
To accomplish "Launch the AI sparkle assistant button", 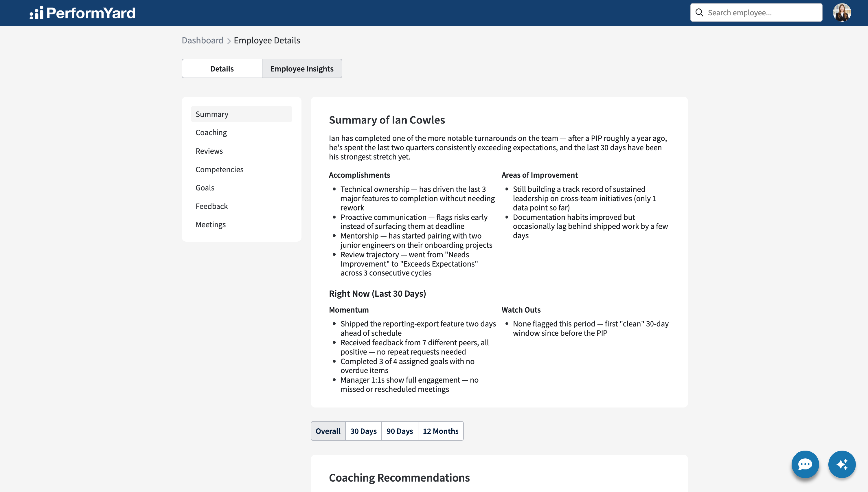I will coord(842,464).
